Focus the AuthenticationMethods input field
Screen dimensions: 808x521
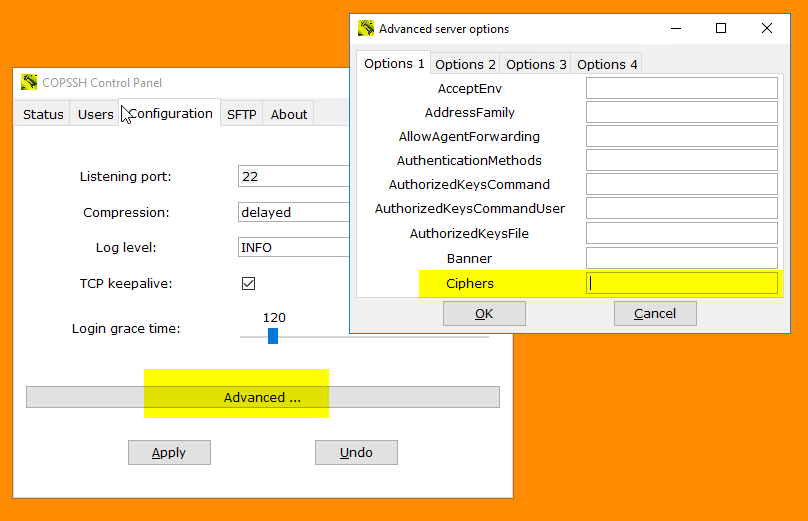(x=682, y=160)
